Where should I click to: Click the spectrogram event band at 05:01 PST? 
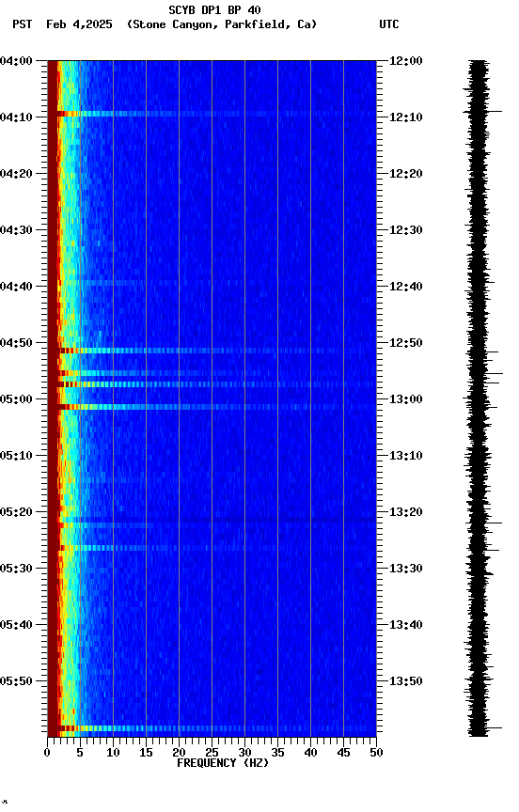click(x=212, y=407)
